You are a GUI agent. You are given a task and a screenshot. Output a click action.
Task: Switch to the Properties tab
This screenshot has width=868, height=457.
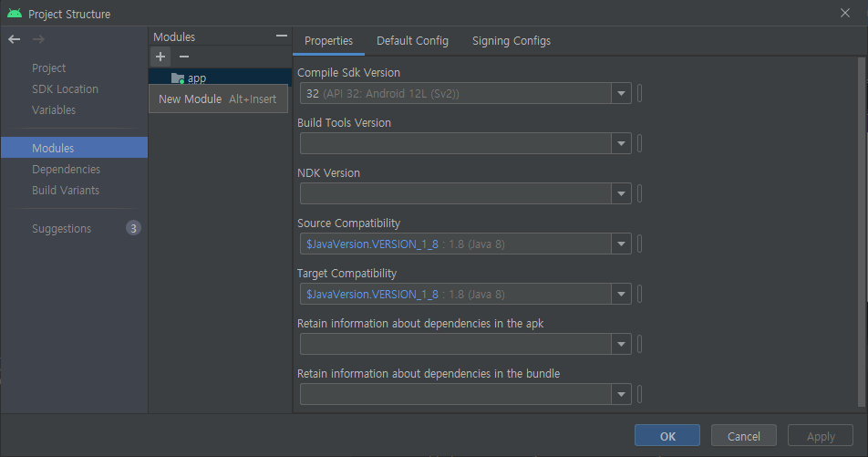click(x=328, y=41)
